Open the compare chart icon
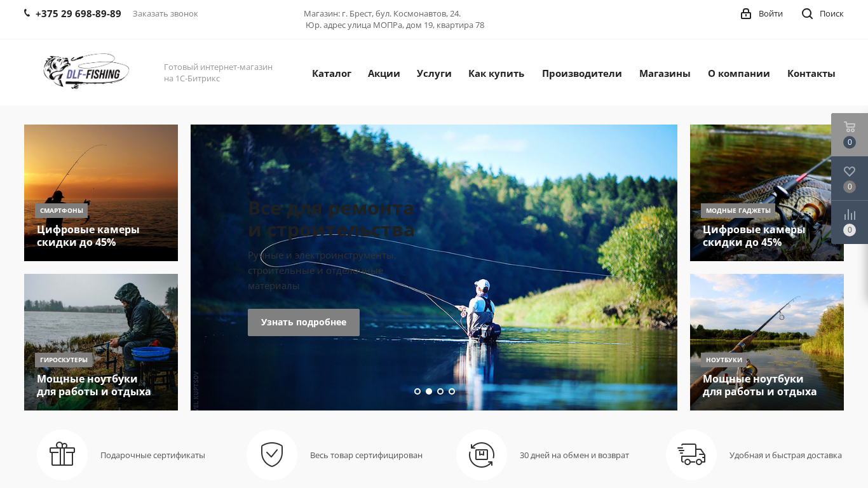This screenshot has height=488, width=868. coord(850,214)
